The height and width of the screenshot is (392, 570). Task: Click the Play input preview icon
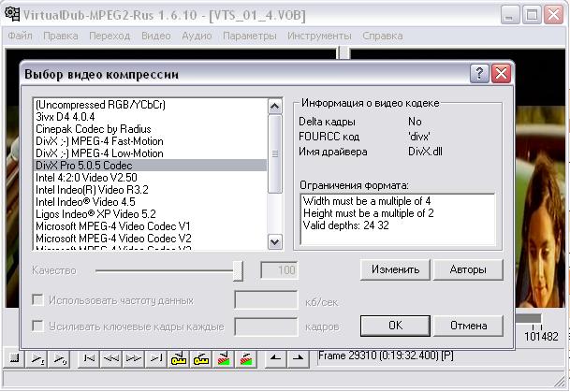tap(37, 359)
